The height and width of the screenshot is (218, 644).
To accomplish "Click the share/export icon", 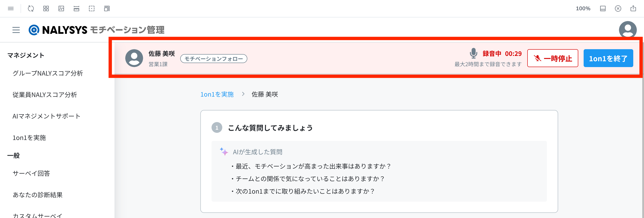I will (633, 8).
